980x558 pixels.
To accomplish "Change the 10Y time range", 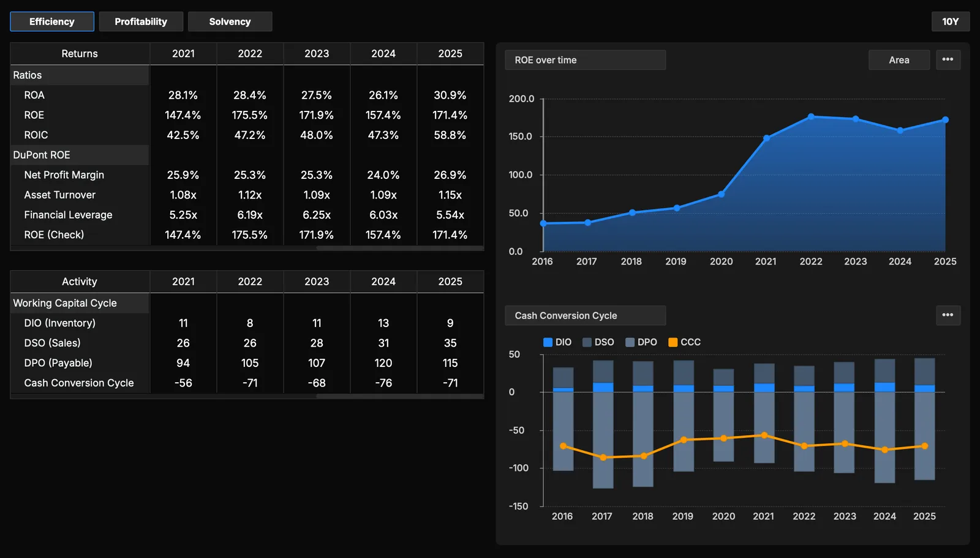I will (x=950, y=21).
